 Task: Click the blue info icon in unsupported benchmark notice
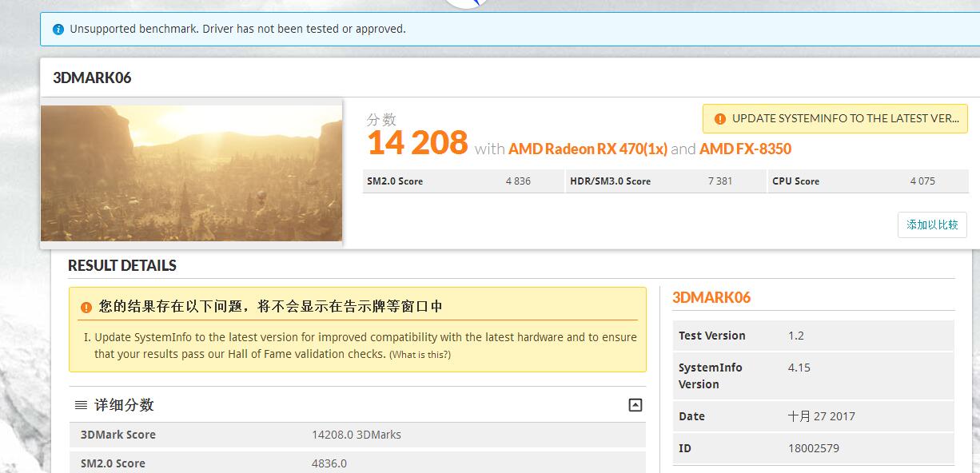(x=58, y=30)
